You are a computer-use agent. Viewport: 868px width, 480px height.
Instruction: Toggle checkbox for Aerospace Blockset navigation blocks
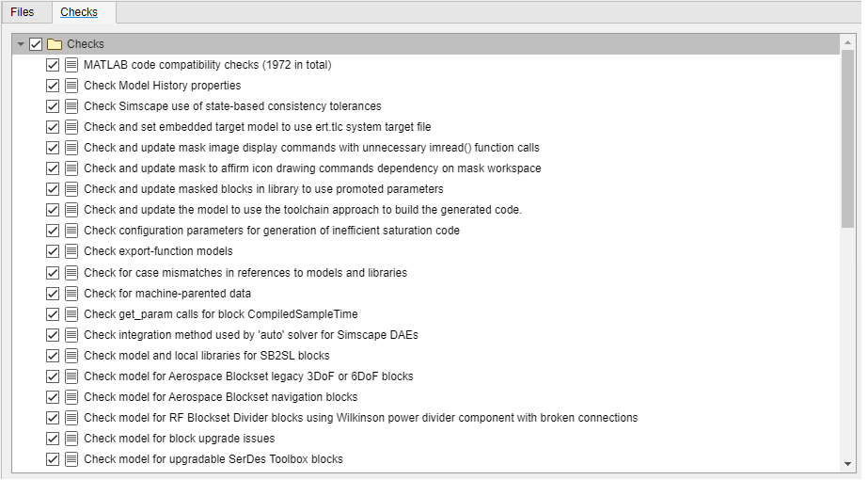tap(53, 396)
